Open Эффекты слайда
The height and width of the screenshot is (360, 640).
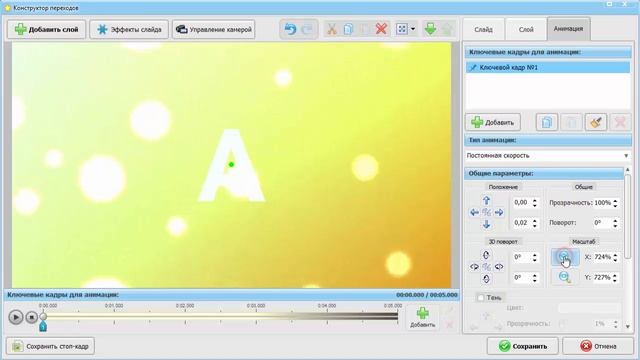(x=129, y=29)
